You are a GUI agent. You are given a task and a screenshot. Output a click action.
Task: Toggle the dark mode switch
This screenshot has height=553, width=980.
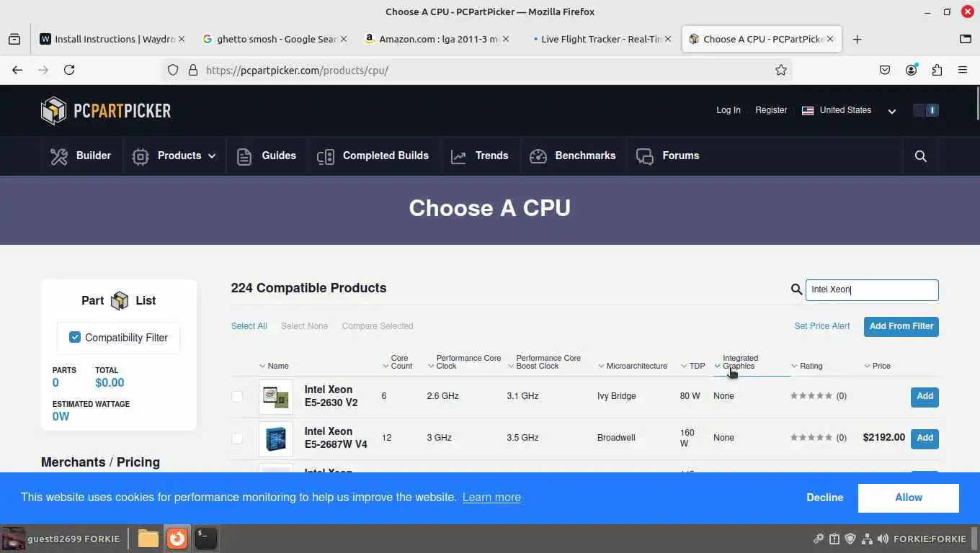pyautogui.click(x=926, y=110)
